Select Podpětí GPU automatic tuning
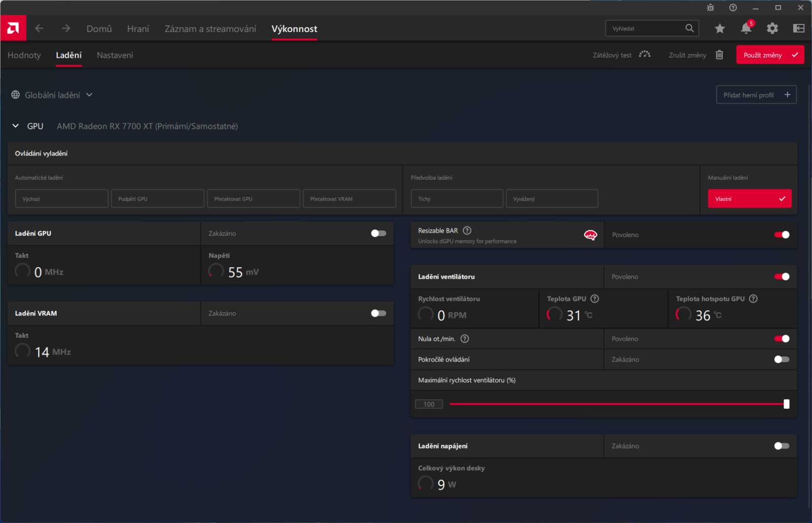This screenshot has width=812, height=523. pyautogui.click(x=157, y=199)
